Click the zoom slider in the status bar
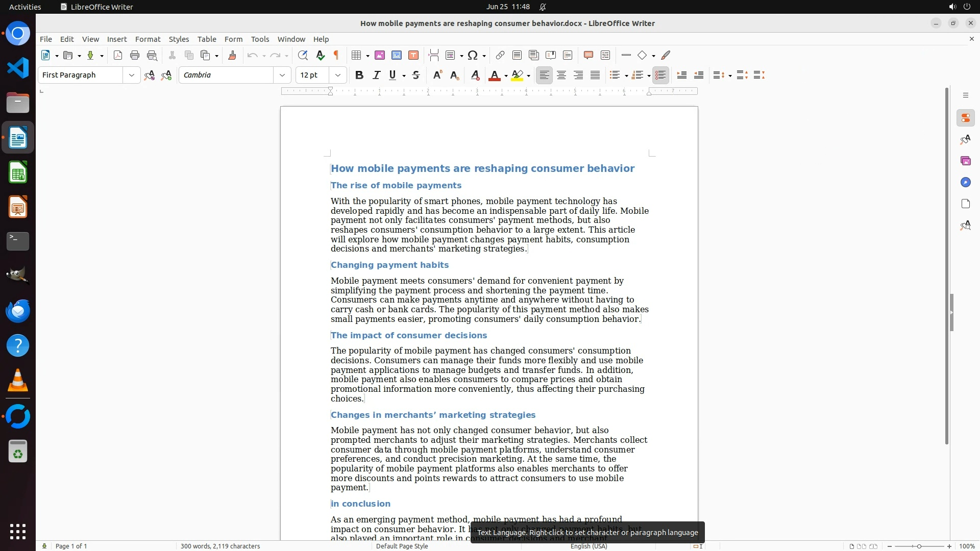 [919, 546]
